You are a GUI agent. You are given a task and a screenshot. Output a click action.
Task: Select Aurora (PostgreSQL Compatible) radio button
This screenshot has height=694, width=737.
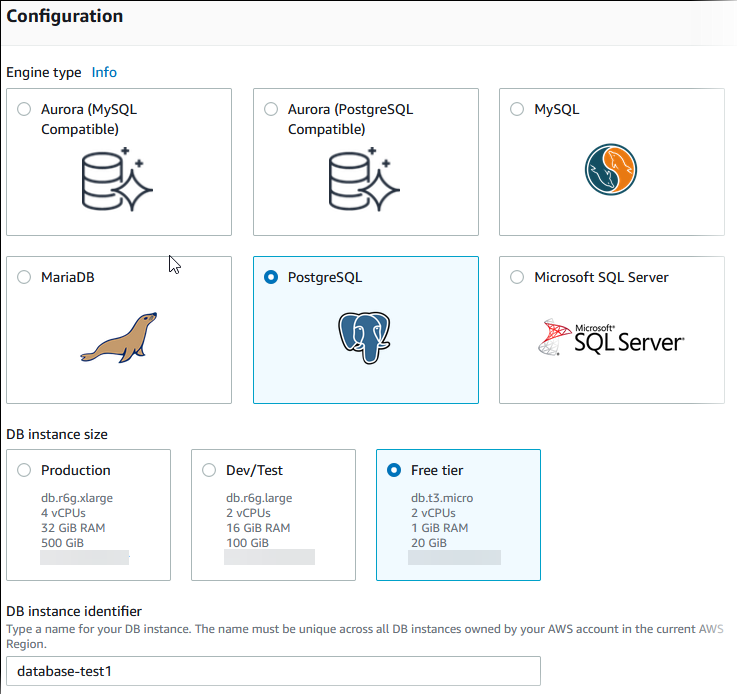[271, 110]
